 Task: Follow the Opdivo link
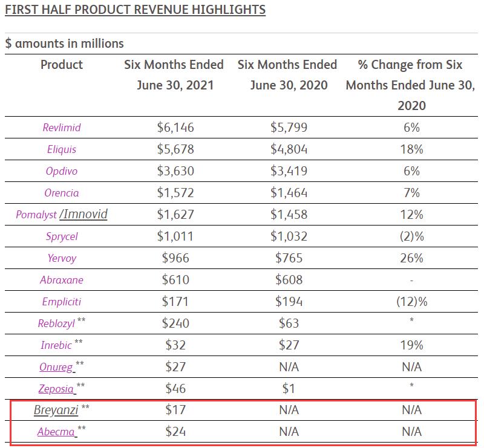[x=62, y=171]
